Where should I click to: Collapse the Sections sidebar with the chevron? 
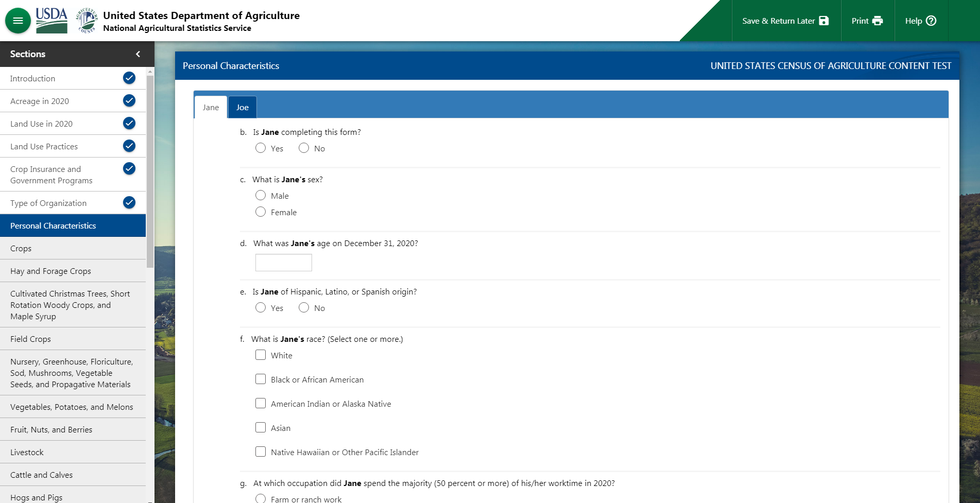coord(137,54)
